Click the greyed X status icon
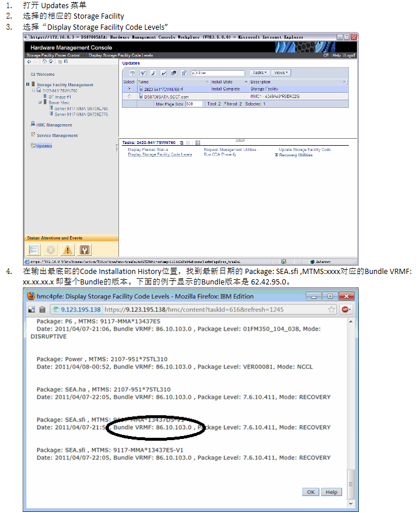This screenshot has height=513, width=420. pos(51,250)
